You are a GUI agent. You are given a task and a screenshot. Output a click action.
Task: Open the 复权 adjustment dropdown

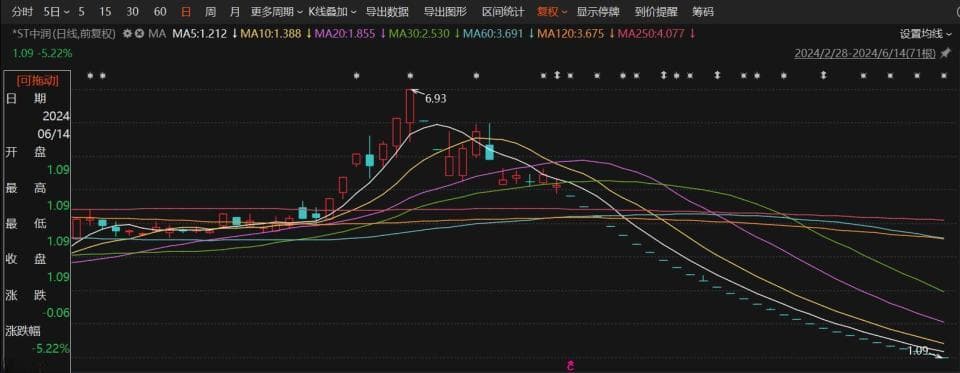pos(552,12)
